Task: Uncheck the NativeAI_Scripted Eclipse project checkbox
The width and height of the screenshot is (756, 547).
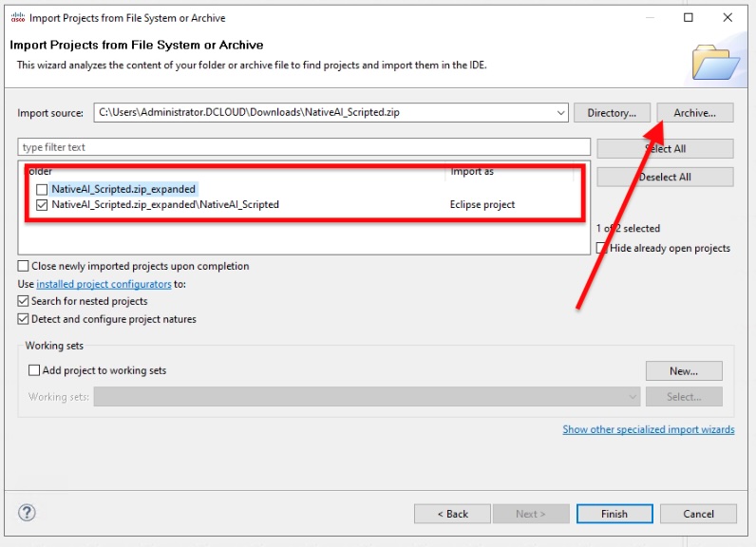Action: click(41, 204)
